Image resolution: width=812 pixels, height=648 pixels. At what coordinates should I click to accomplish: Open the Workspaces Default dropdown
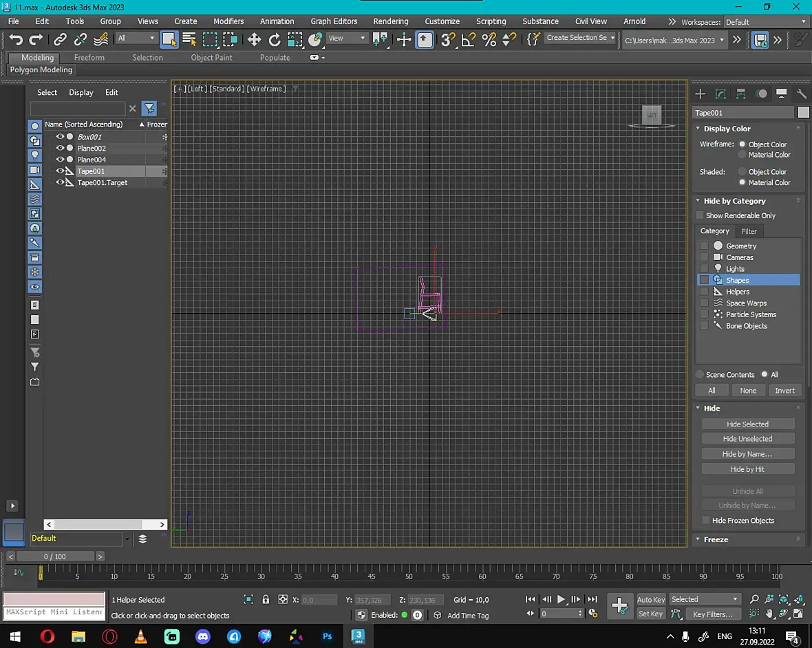[765, 22]
